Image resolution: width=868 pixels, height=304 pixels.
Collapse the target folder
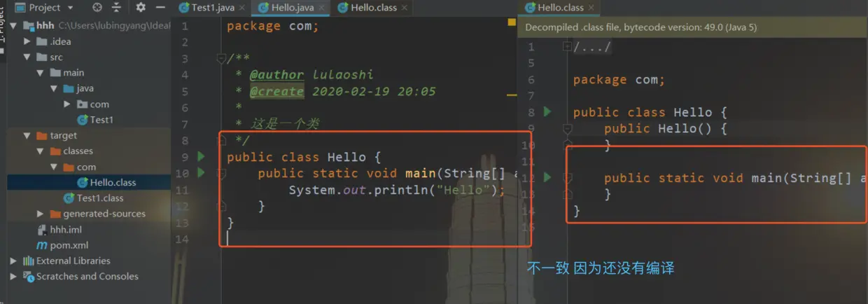click(27, 135)
